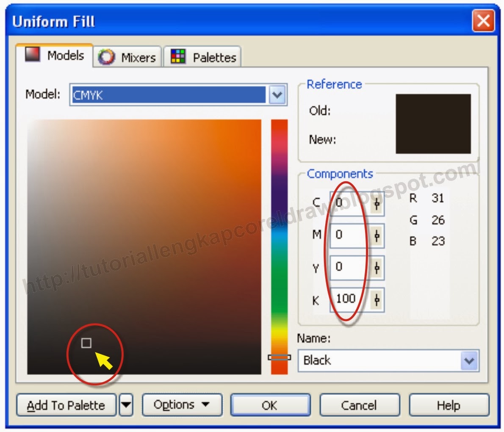Select the Models tab gradient icon
Viewport: 504px width, 432px height.
coord(31,55)
